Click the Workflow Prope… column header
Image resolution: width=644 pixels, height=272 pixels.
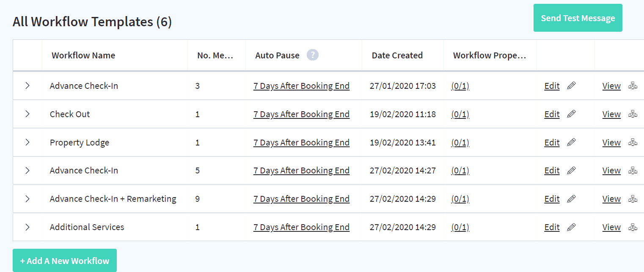[x=490, y=55]
